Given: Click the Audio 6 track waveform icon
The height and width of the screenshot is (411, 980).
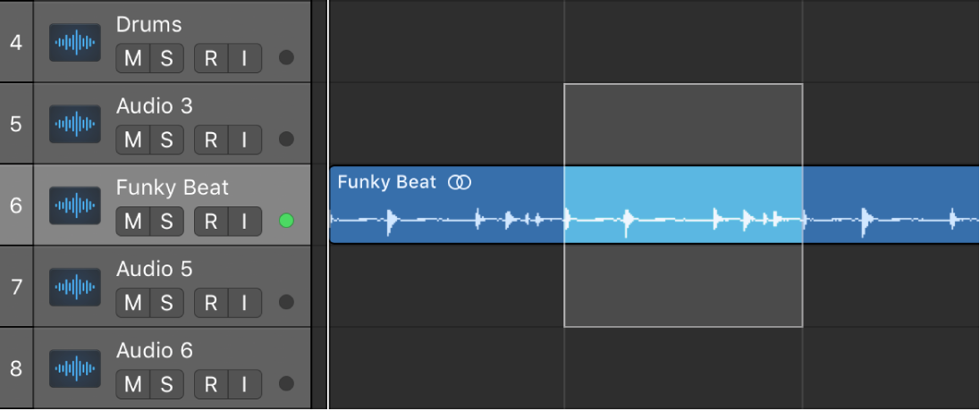Looking at the screenshot, I should pos(75,368).
